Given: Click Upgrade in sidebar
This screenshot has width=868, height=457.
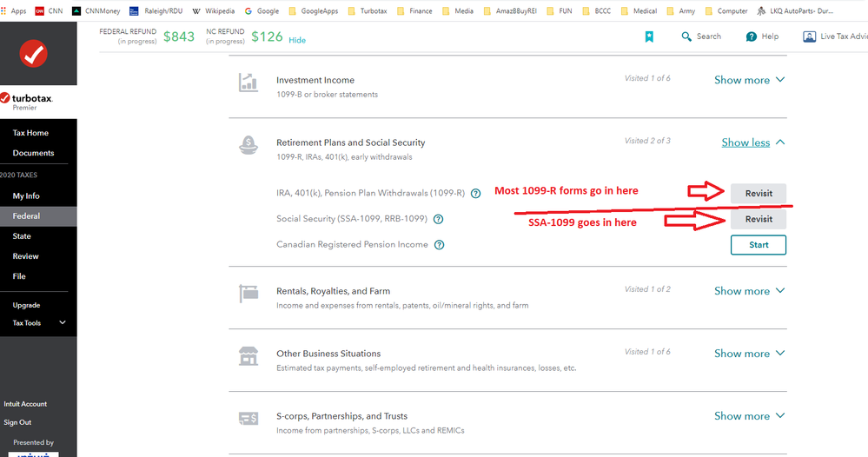Looking at the screenshot, I should (27, 305).
